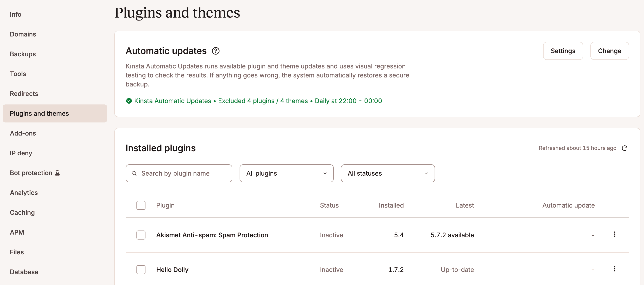Open Analytics in the sidebar
Image resolution: width=644 pixels, height=285 pixels.
24,193
